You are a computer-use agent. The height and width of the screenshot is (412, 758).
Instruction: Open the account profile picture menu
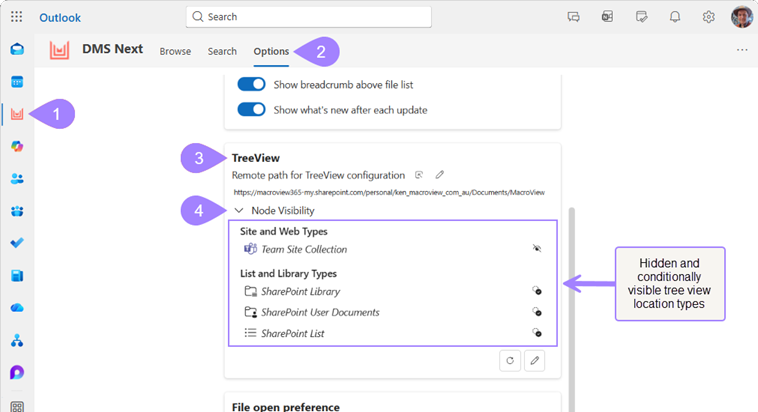742,17
